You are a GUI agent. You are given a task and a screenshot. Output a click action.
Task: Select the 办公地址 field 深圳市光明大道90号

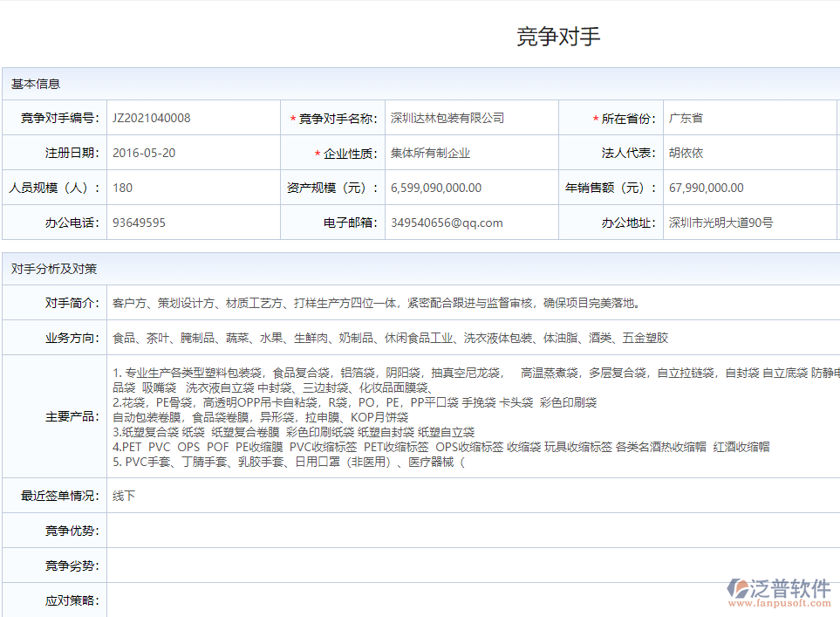750,223
